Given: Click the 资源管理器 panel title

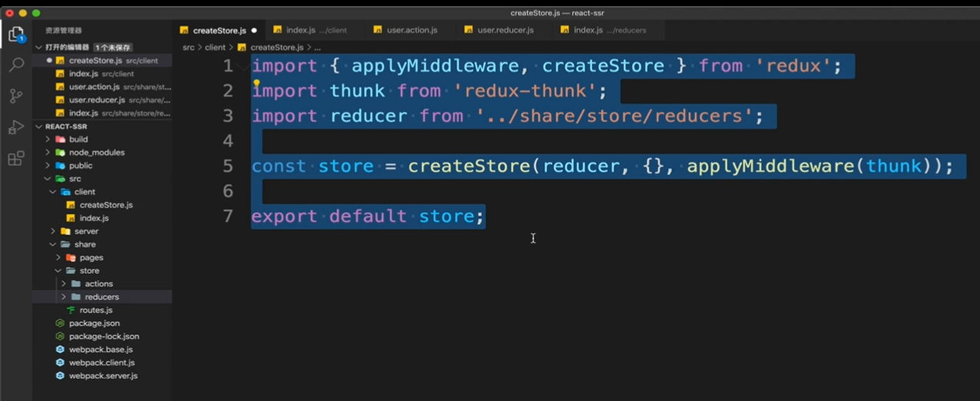Looking at the screenshot, I should (63, 30).
